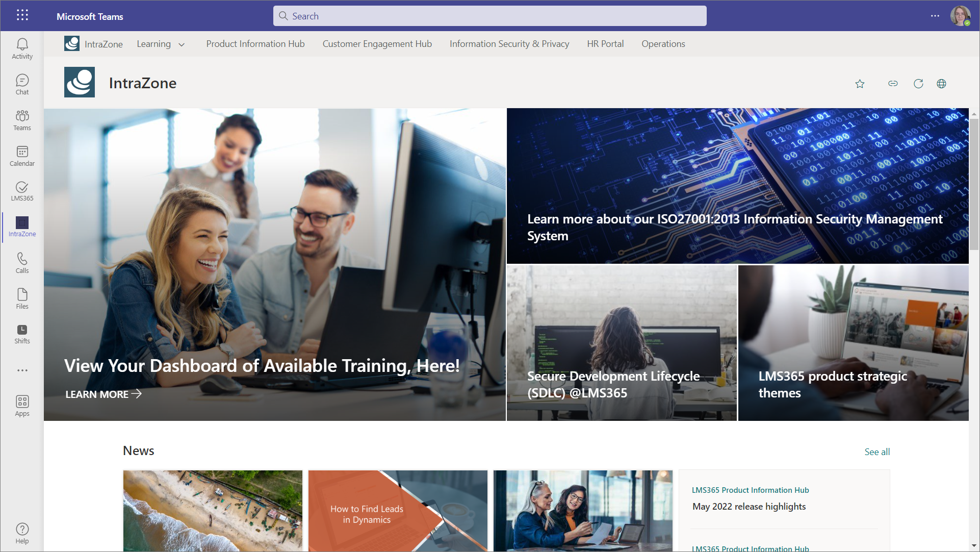Open Settings and more menu in header

[x=935, y=16]
